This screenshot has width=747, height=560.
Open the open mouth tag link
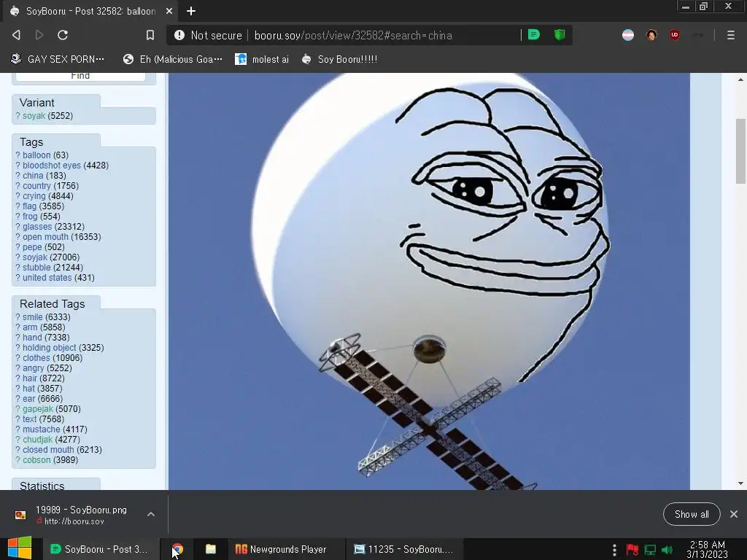click(45, 237)
